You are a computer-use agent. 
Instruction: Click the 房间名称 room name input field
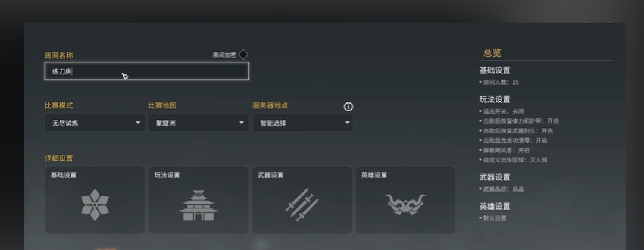[x=146, y=71]
